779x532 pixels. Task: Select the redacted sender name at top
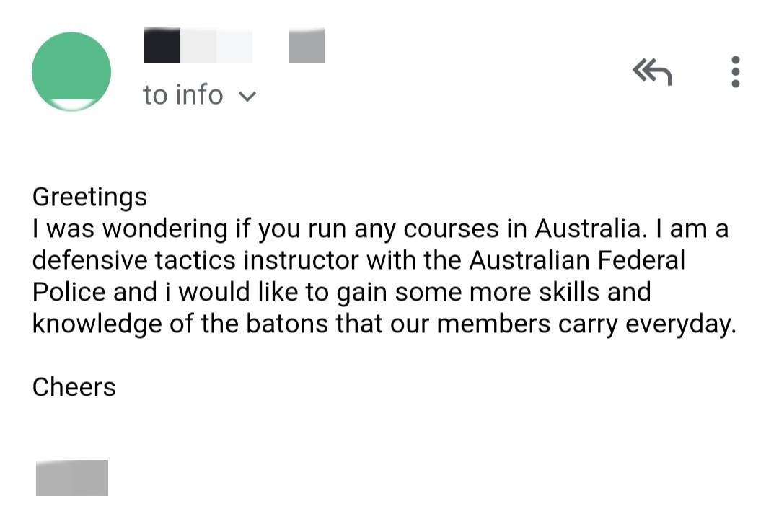pos(198,46)
